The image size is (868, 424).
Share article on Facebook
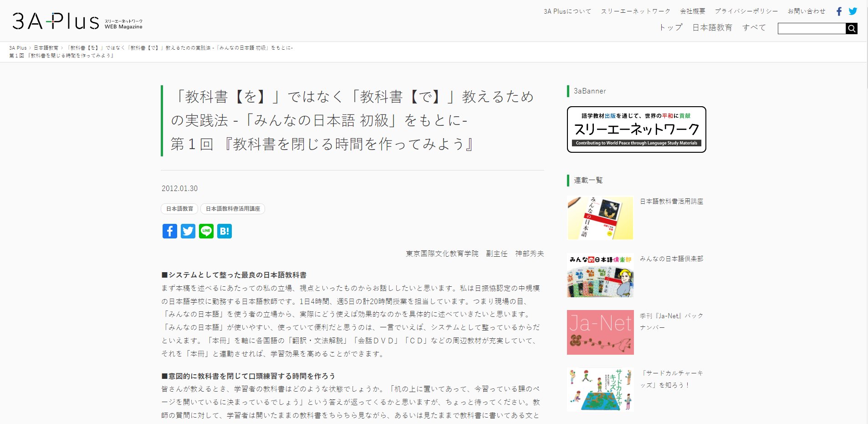click(170, 231)
